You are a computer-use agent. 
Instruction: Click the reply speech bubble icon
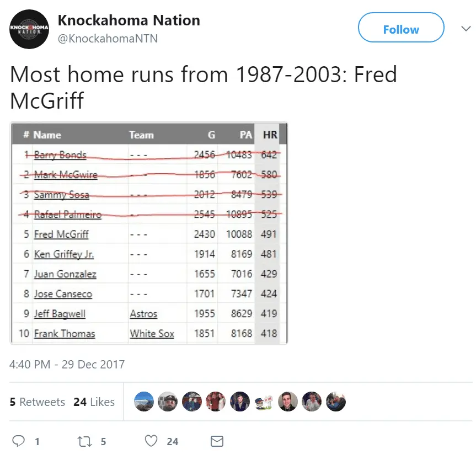[19, 441]
